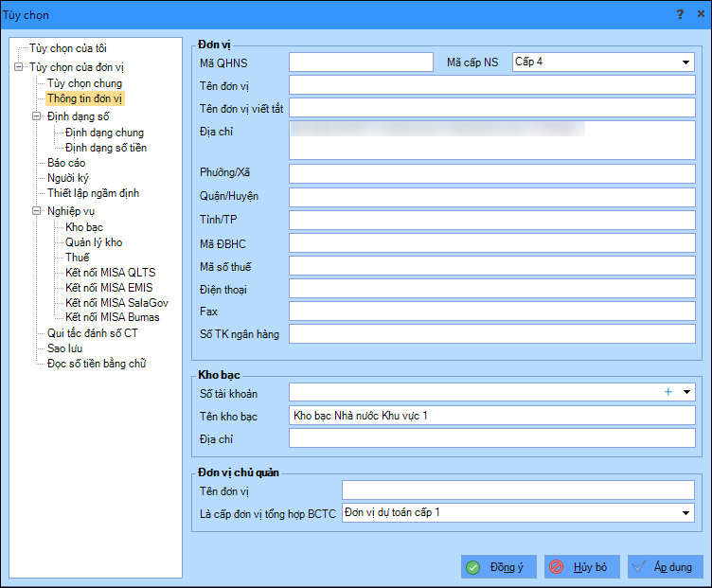Click the help question mark icon
Screen dimensions: 712x588
pos(680,14)
